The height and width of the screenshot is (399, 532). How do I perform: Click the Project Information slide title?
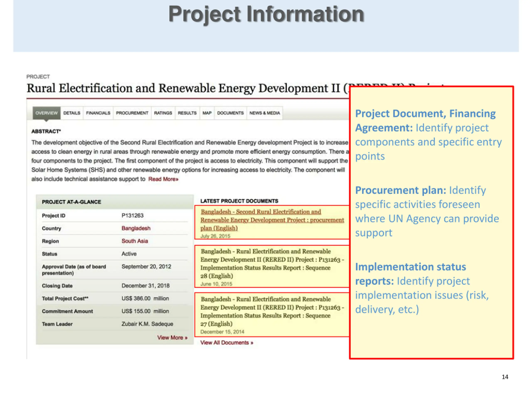266,14
